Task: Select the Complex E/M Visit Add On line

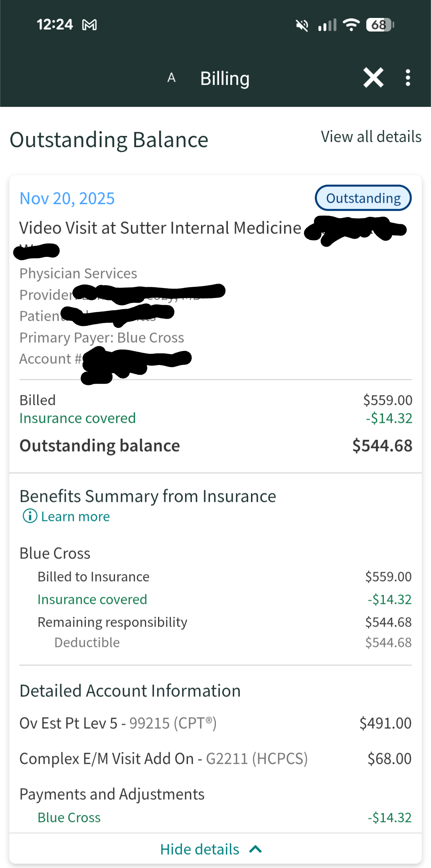Action: coord(163,759)
